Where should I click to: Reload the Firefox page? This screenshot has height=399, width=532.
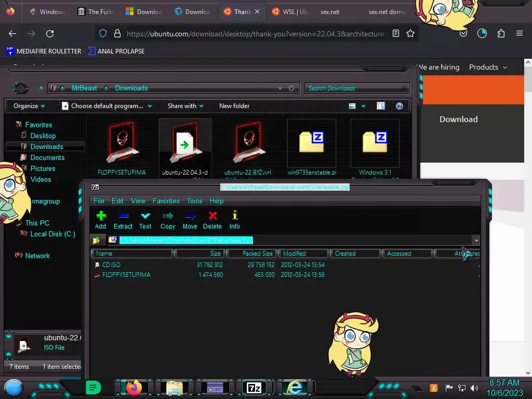tap(50, 34)
